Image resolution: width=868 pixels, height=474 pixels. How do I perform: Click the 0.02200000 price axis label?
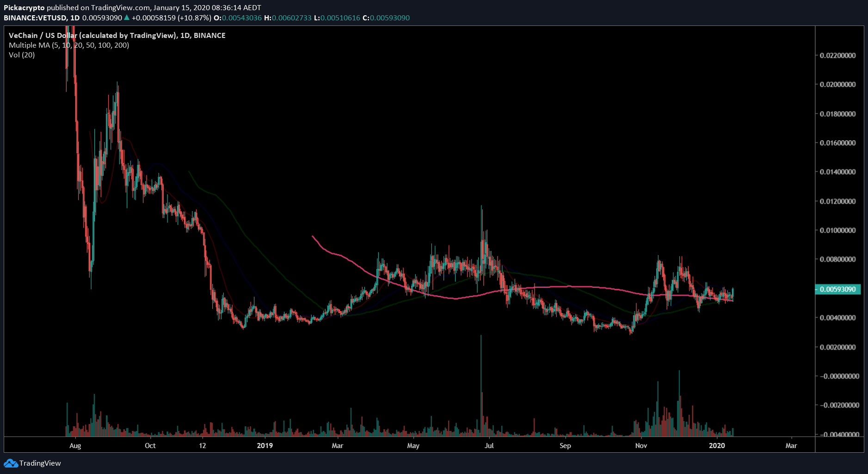pyautogui.click(x=837, y=56)
